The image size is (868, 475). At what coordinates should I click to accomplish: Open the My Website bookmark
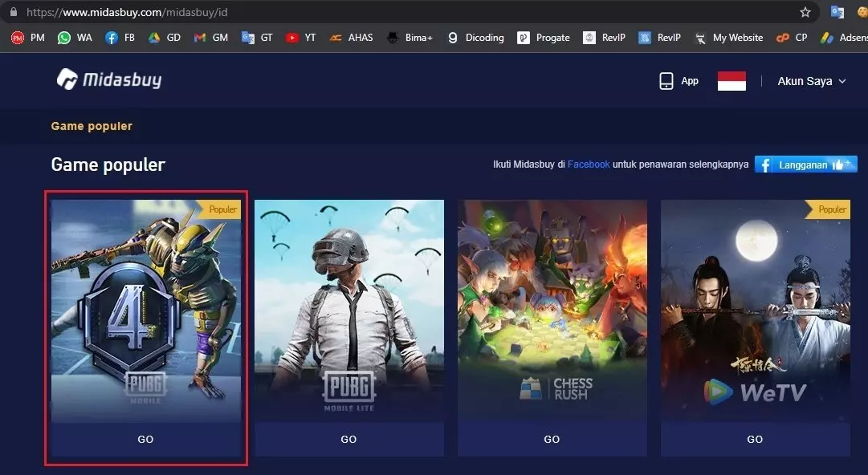pos(728,38)
